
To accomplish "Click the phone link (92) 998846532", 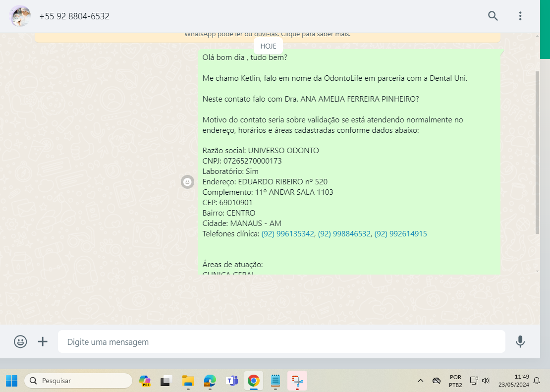I will click(344, 234).
